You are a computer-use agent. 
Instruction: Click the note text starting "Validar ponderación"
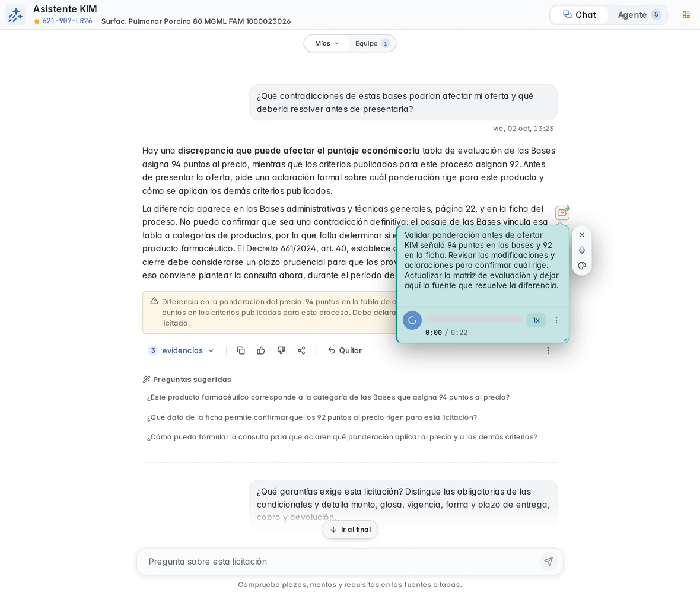[x=481, y=260]
